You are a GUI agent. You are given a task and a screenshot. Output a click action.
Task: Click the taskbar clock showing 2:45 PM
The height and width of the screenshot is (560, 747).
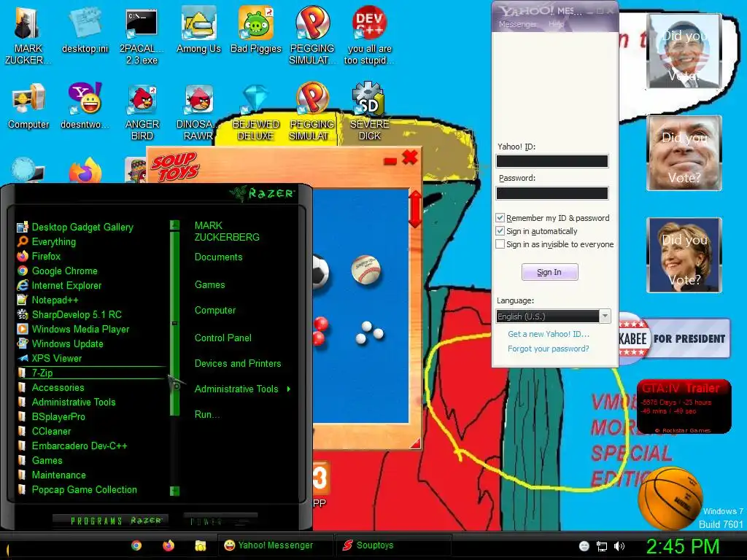point(683,546)
